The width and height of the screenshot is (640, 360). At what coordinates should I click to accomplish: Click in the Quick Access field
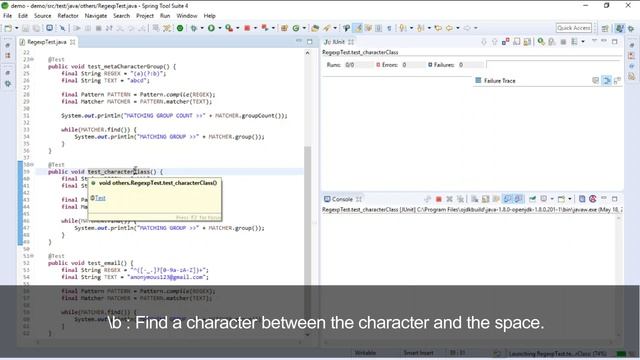pos(574,28)
